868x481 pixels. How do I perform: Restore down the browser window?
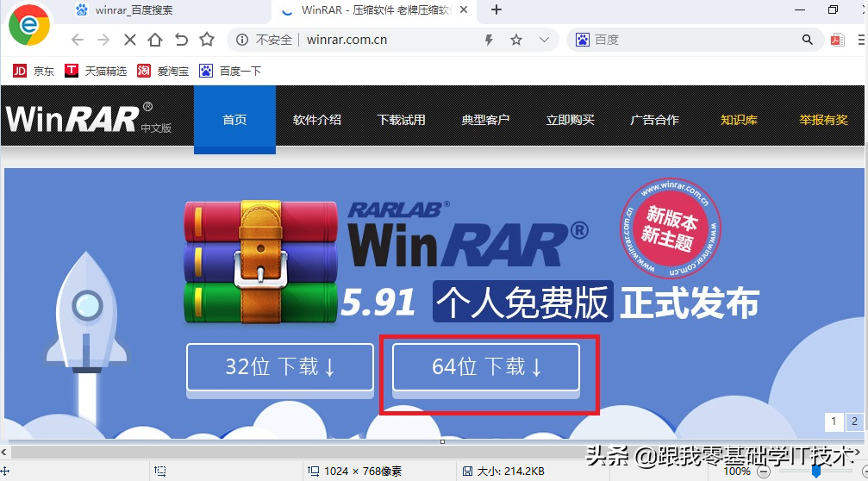pyautogui.click(x=834, y=10)
